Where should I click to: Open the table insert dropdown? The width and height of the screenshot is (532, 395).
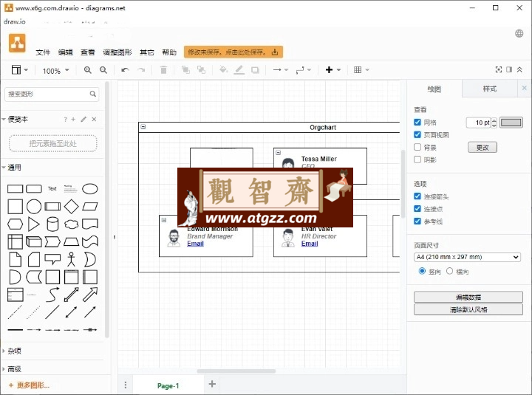361,70
